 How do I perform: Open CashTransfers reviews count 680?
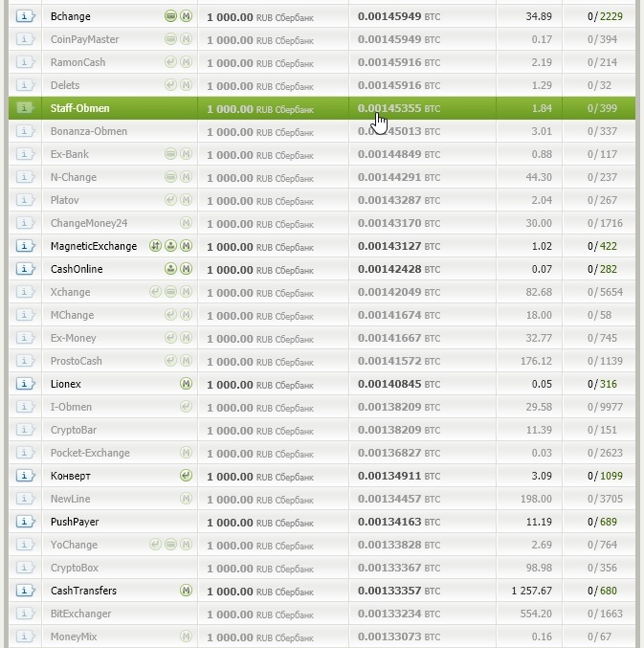(x=609, y=591)
